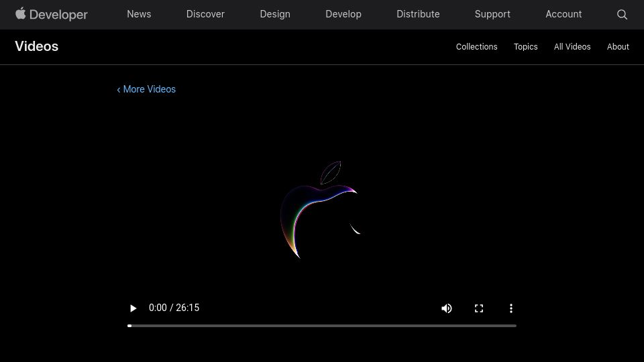Play the video
644x362 pixels.
(x=133, y=308)
